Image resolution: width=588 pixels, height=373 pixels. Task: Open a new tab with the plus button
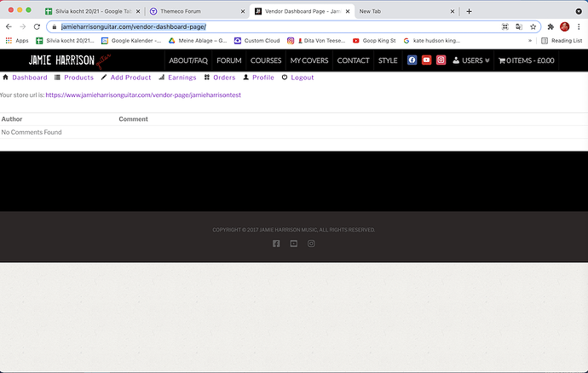469,11
